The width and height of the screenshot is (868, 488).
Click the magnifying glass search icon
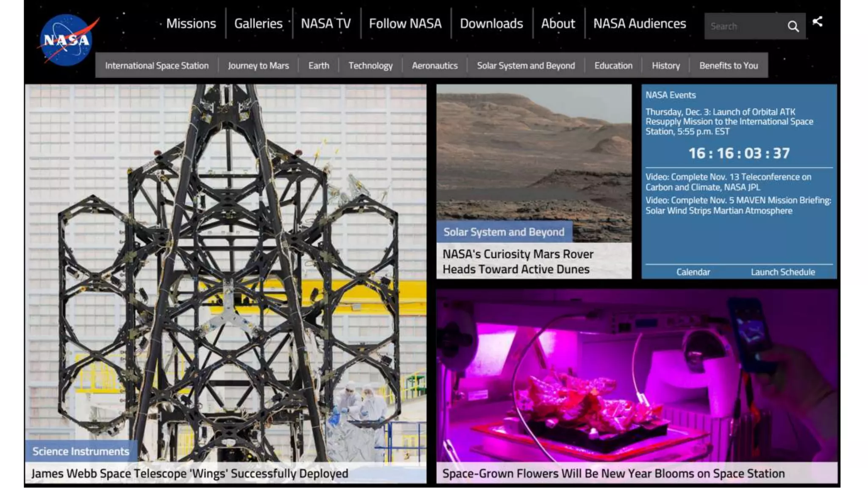[793, 26]
